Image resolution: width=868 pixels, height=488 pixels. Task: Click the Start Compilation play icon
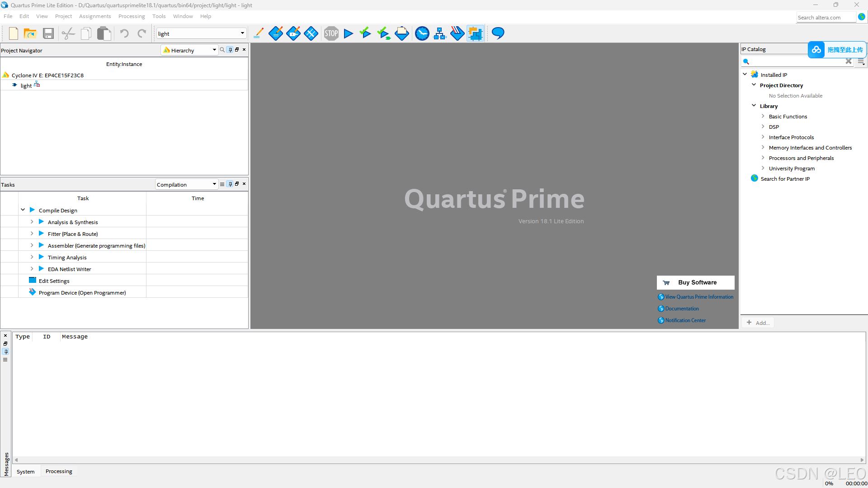[x=348, y=33]
